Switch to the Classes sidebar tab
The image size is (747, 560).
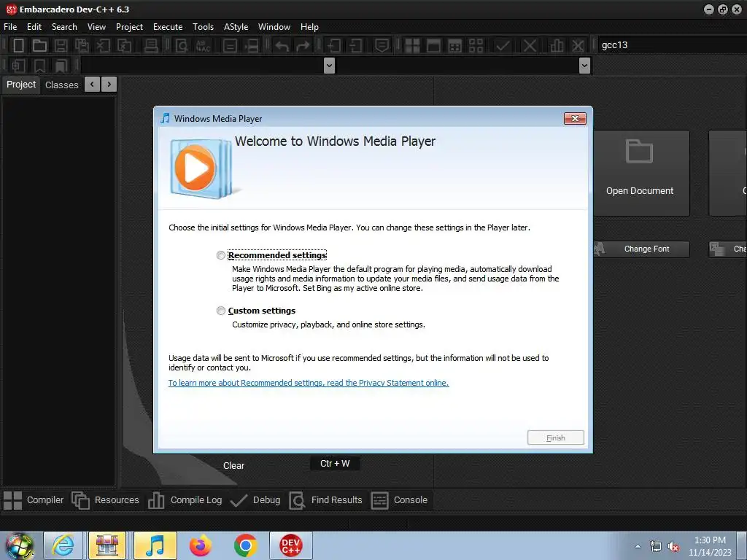(x=61, y=85)
